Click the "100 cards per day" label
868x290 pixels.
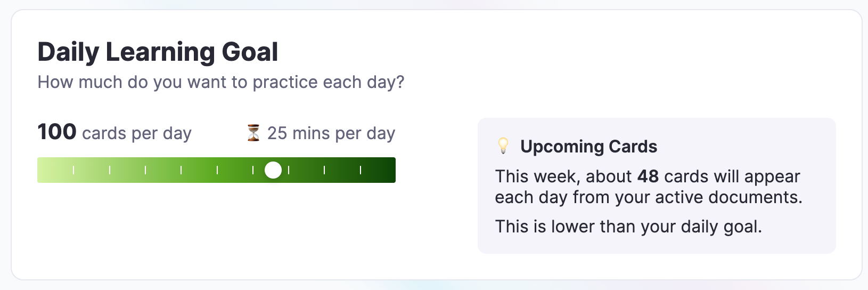(114, 133)
